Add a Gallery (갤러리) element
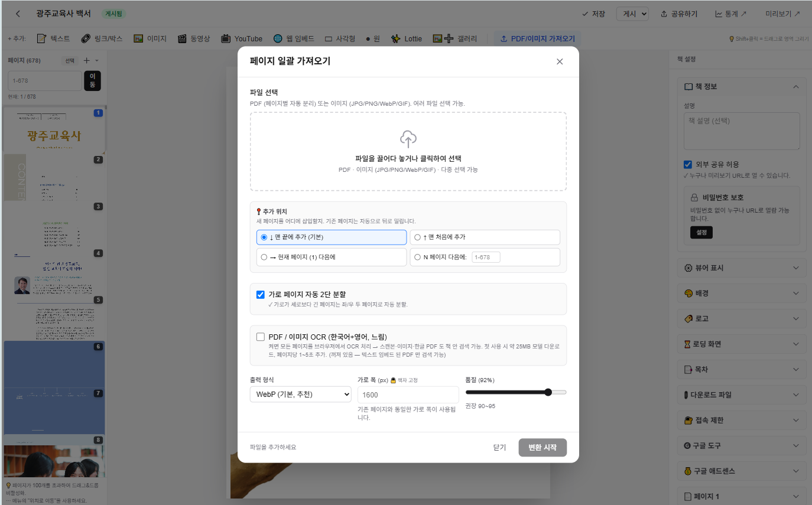Screen dimensions: 812x505 455,38
